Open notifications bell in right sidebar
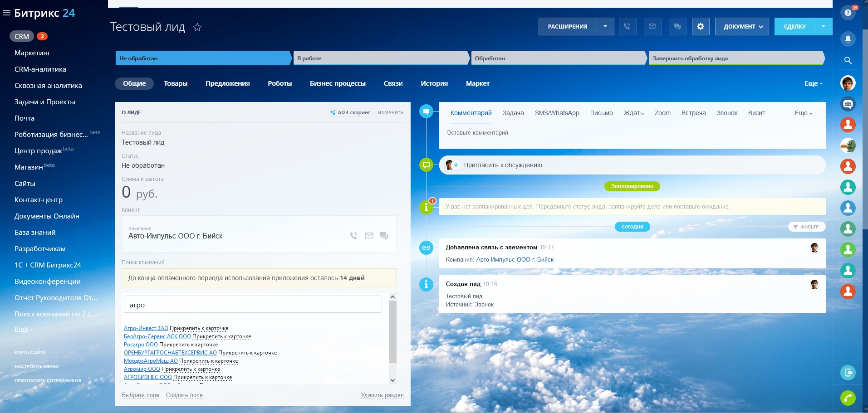Viewport: 868px width, 413px height. point(848,39)
